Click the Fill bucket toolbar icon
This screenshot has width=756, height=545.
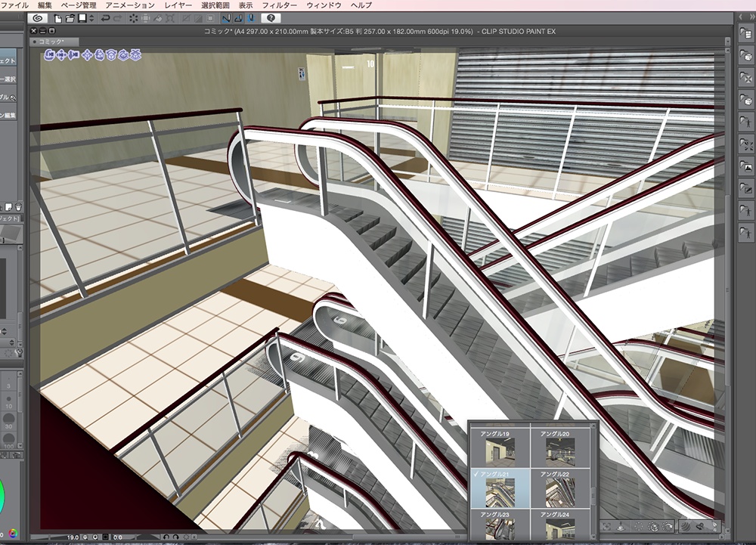pyautogui.click(x=158, y=18)
